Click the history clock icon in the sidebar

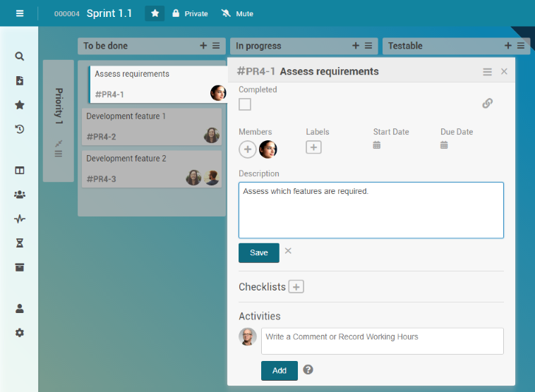click(x=20, y=129)
